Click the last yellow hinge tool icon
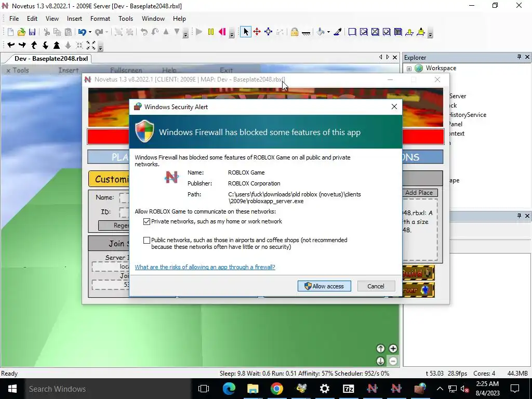The height and width of the screenshot is (399, 532). point(421,32)
